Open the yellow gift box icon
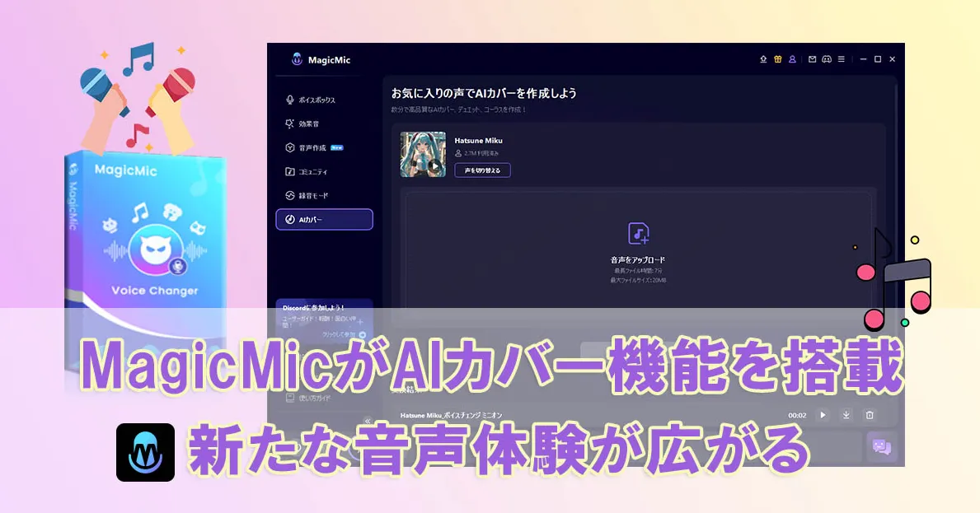Image resolution: width=980 pixels, height=513 pixels. click(x=777, y=59)
